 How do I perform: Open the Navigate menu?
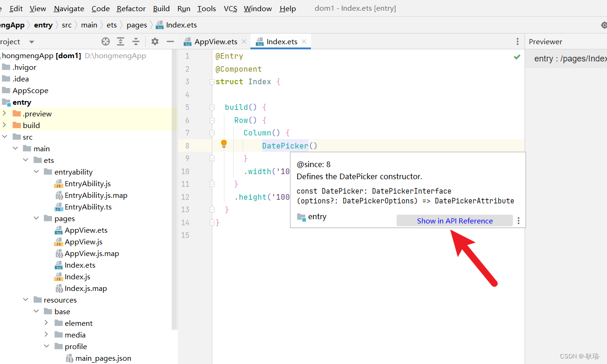tap(69, 8)
